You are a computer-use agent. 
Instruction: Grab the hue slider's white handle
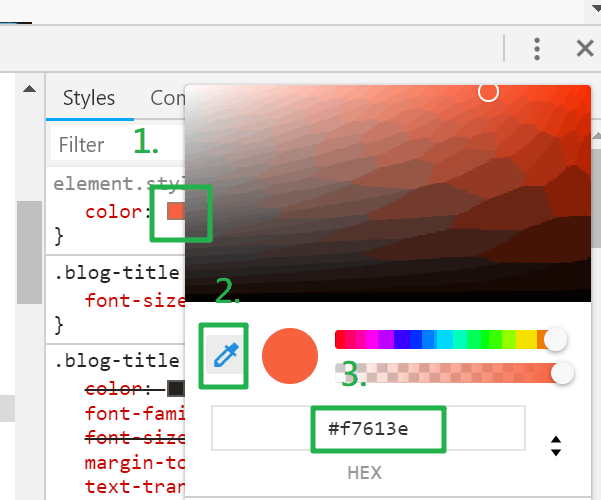point(555,339)
